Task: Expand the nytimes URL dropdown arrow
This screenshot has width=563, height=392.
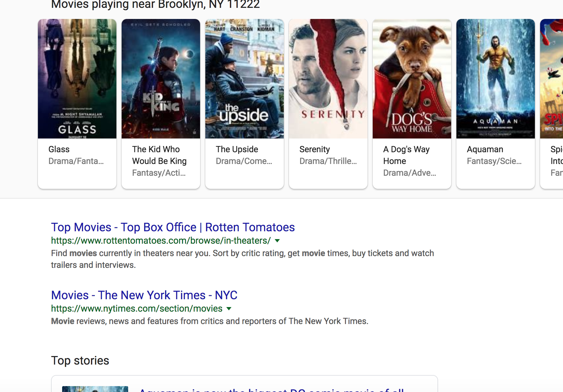Action: (x=229, y=309)
